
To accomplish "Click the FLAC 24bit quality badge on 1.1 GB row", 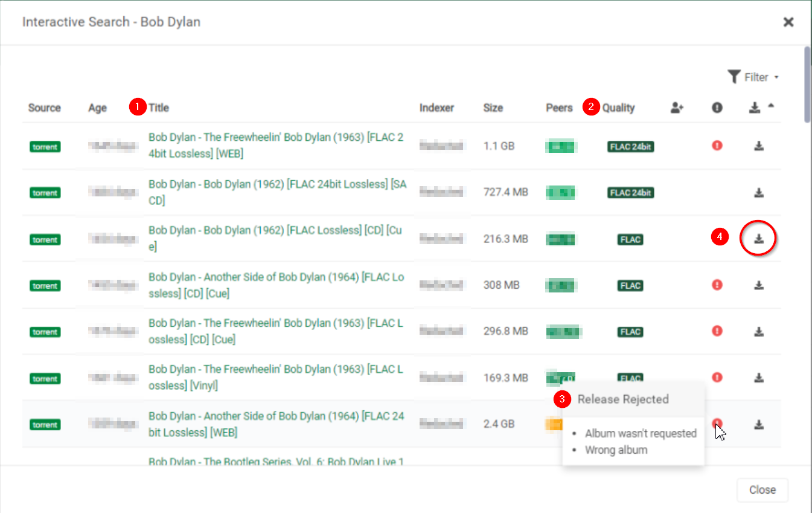I will point(631,146).
